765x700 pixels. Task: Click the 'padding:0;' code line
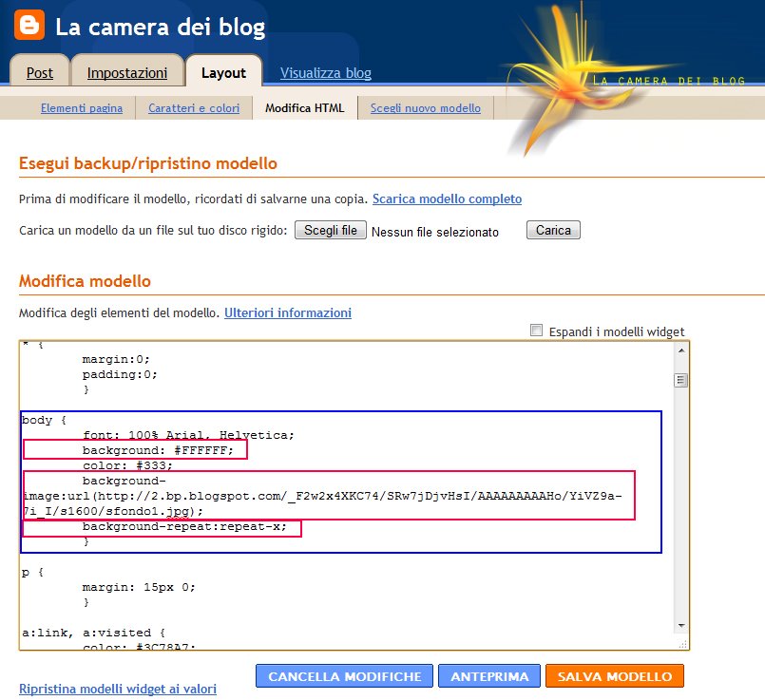coord(120,374)
